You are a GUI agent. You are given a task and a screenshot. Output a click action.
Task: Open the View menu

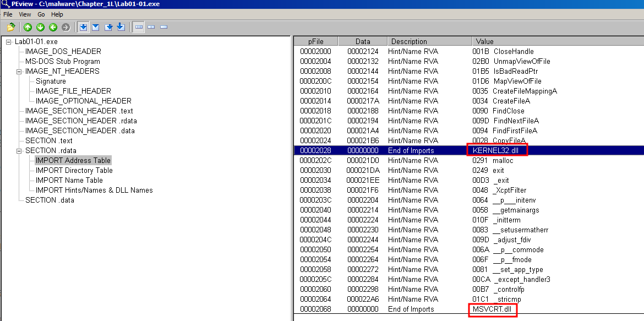(25, 14)
